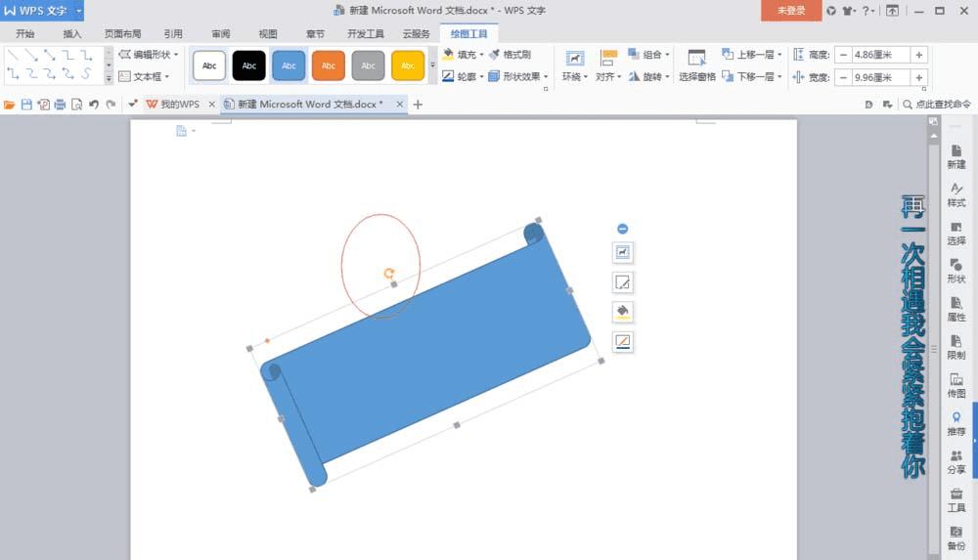Screen dimensions: 978x560
Task: Apply the blue Abc shape style
Action: [x=289, y=65]
